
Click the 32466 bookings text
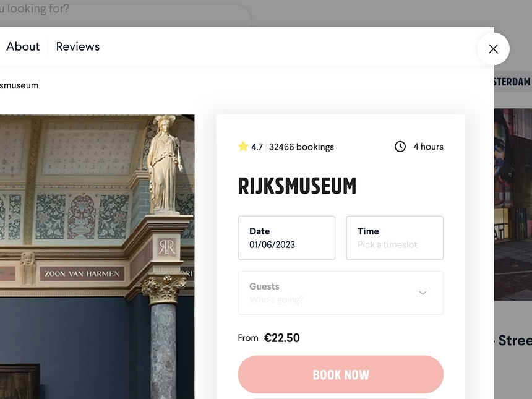coord(301,147)
